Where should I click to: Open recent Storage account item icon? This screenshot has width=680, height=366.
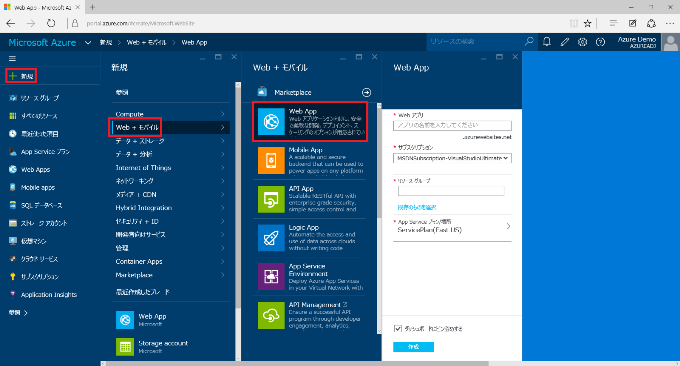tap(125, 346)
